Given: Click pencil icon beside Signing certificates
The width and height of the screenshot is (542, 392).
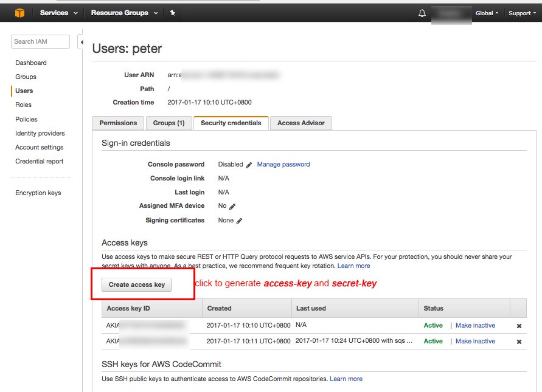Looking at the screenshot, I should click(x=239, y=221).
